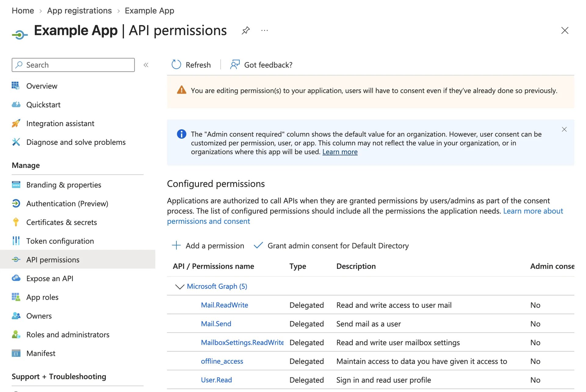The height and width of the screenshot is (392, 586).
Task: Click the Manifest brackets icon
Action: point(16,353)
